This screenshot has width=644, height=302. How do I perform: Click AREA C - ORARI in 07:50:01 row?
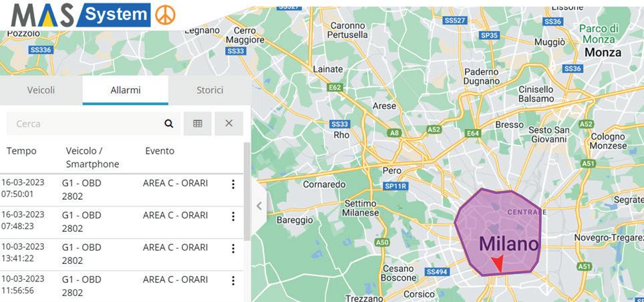tap(176, 183)
